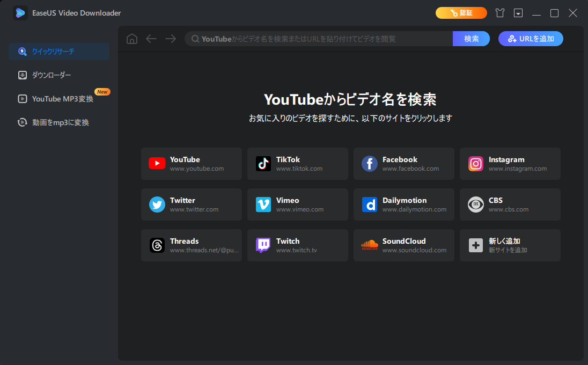Viewport: 588px width, 365px height.
Task: Click the home icon in navigation bar
Action: pos(132,39)
